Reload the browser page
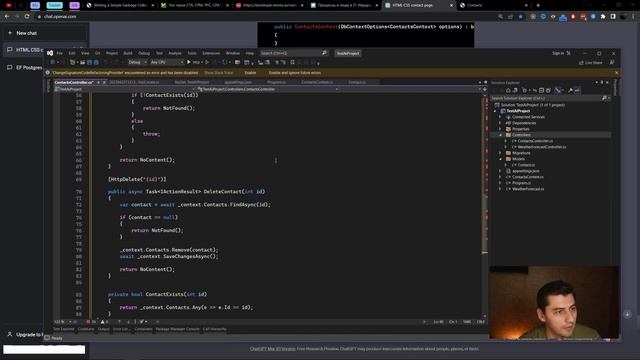 pos(27,16)
